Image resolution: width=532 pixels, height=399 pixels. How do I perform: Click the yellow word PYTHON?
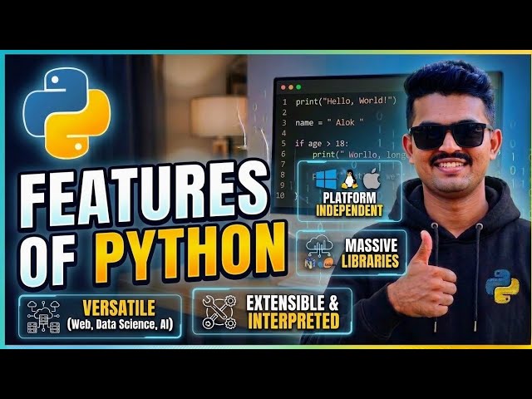[x=190, y=254]
